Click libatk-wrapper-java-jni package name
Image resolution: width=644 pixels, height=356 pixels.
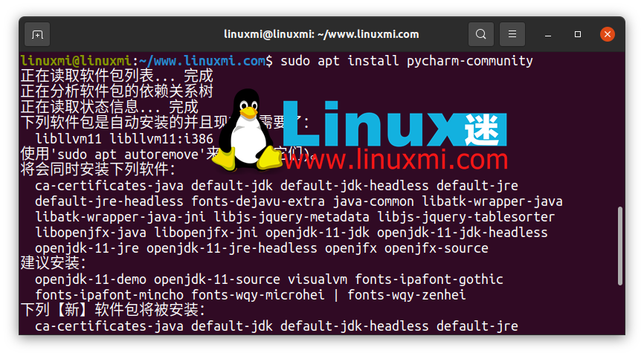click(x=120, y=217)
